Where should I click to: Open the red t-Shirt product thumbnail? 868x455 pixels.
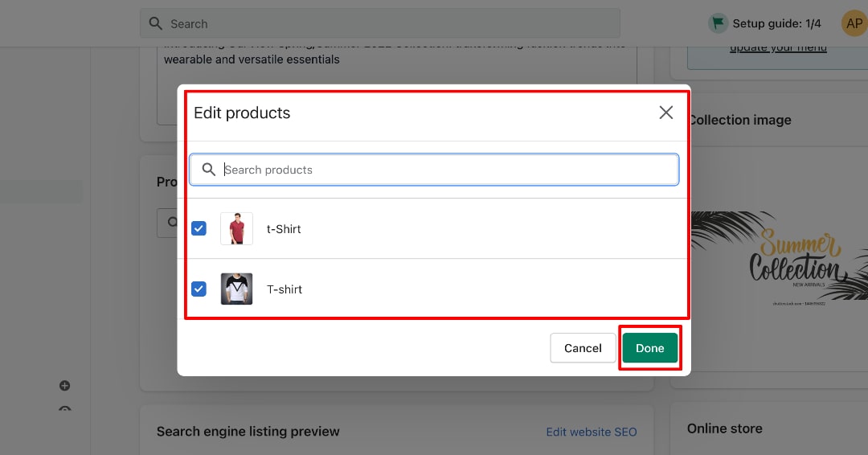(236, 228)
